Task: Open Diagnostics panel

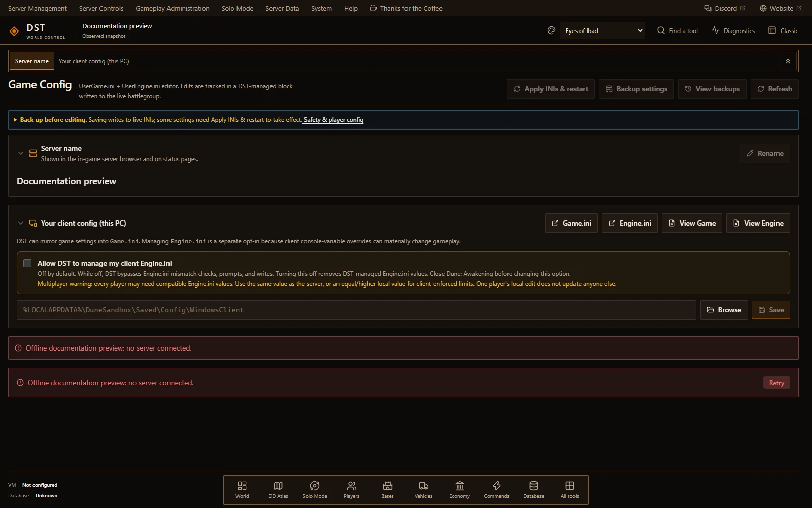Action: coord(733,30)
